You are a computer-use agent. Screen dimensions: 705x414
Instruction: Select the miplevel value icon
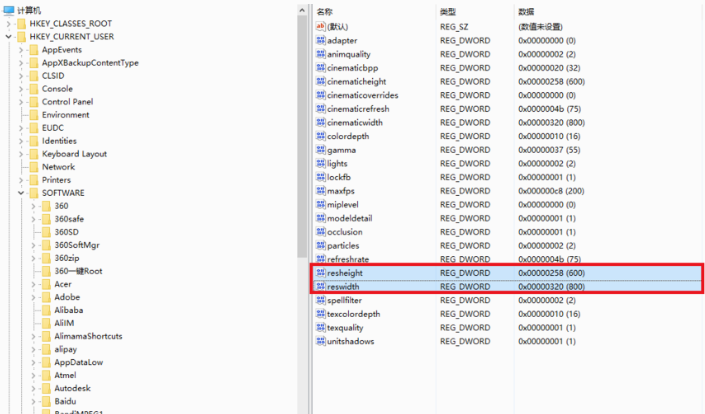[321, 205]
